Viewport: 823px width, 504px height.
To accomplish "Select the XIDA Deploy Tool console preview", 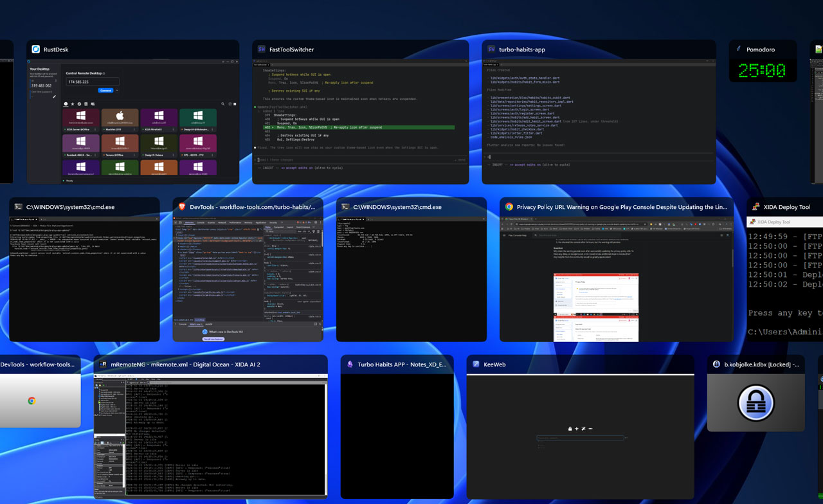I will click(x=785, y=279).
